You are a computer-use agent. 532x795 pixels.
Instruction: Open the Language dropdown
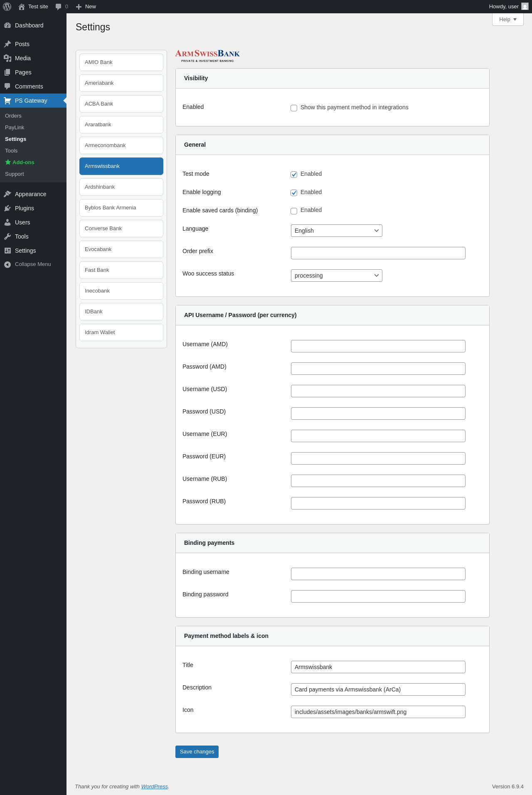pyautogui.click(x=336, y=231)
